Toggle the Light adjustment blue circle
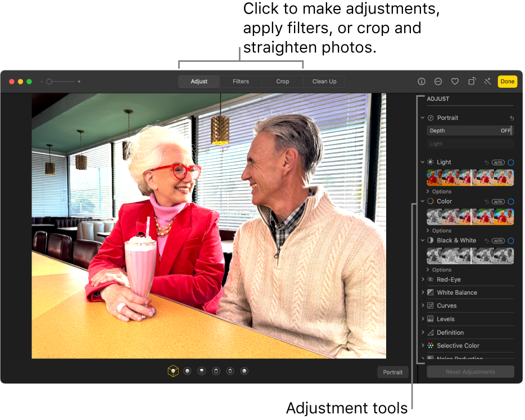This screenshot has width=525, height=420. click(x=510, y=162)
